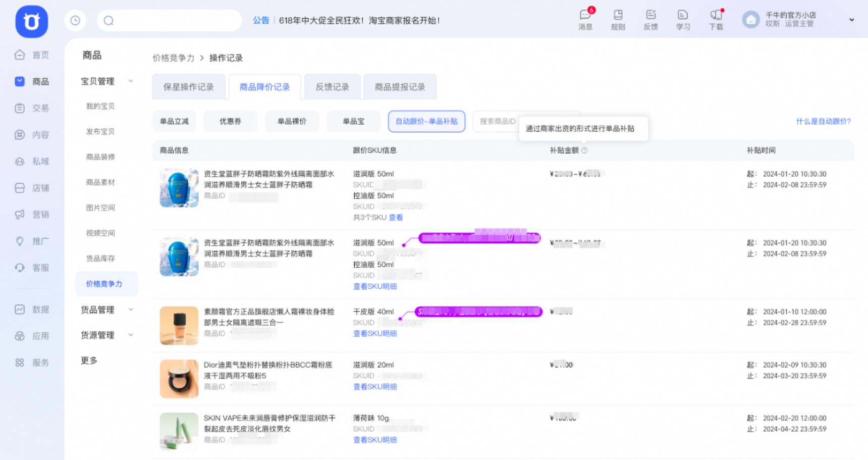The width and height of the screenshot is (868, 460).
Task: Click 查看SKU明细 for 素颜霜 product
Action: tap(375, 333)
